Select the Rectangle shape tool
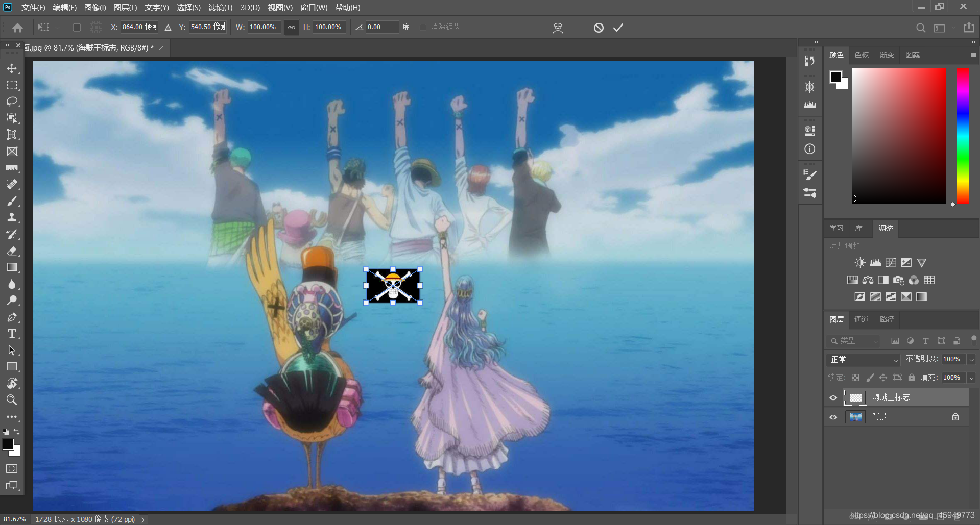 coord(12,367)
